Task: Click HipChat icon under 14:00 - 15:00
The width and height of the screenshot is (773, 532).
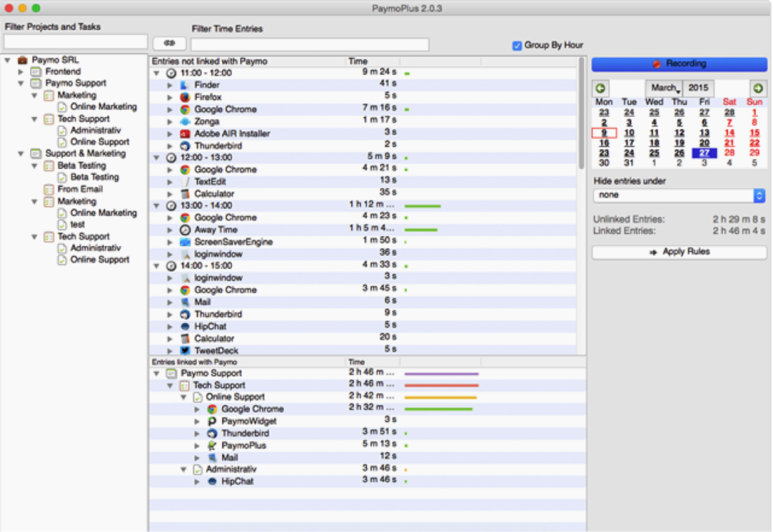Action: (185, 326)
